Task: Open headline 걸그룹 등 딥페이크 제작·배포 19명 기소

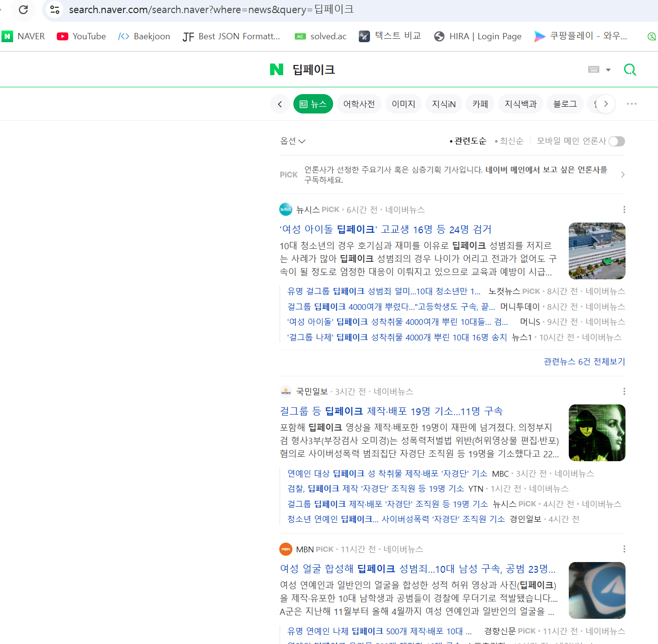Action: pyautogui.click(x=391, y=411)
